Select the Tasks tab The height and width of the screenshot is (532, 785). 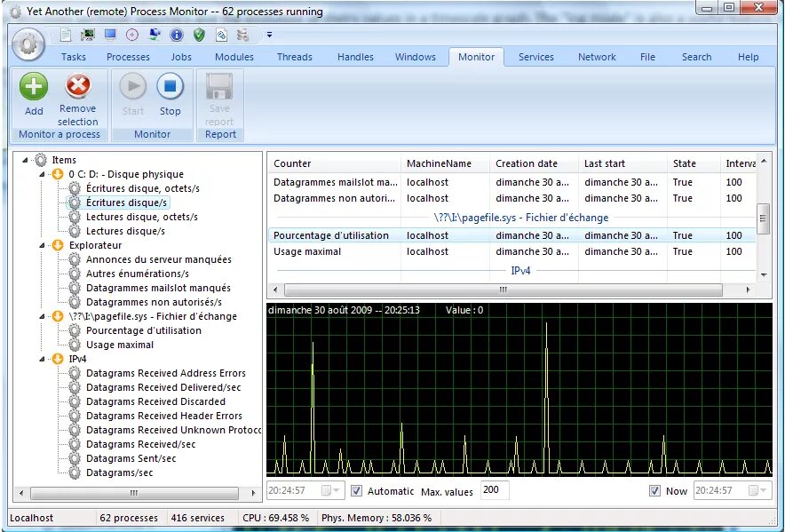point(74,57)
